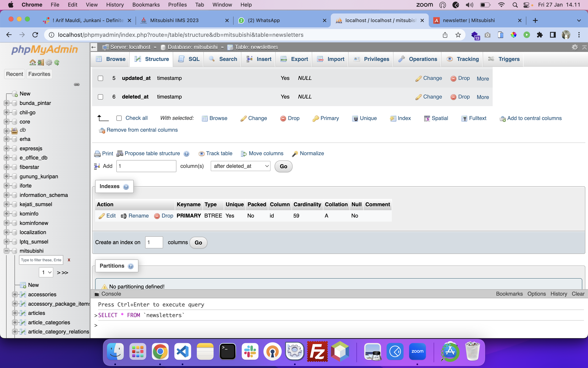
Task: Open the Operations tab
Action: (418, 59)
